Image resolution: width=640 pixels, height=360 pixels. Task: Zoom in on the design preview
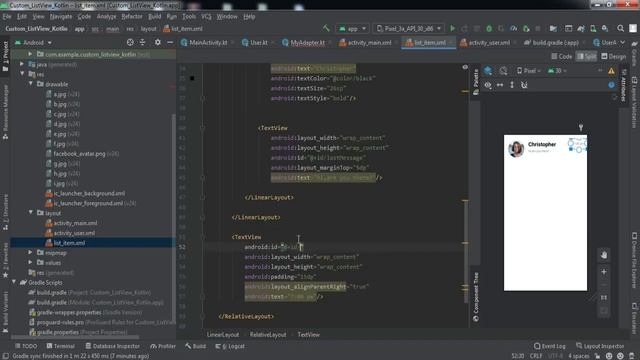[x=604, y=272]
